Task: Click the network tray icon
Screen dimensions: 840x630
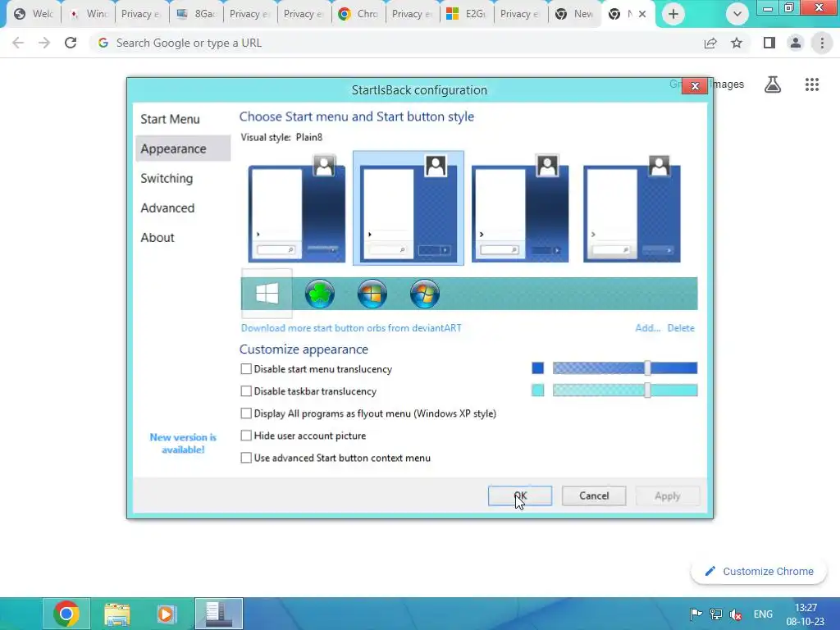Action: click(x=715, y=614)
